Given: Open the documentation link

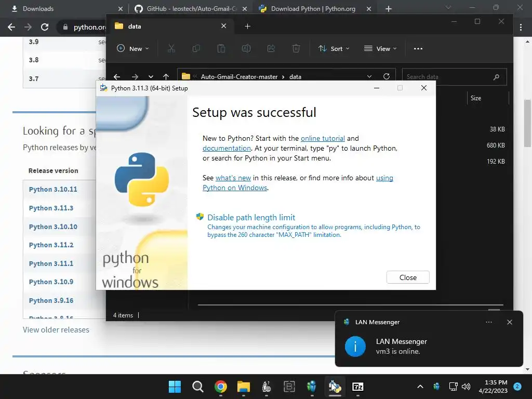Looking at the screenshot, I should (x=227, y=148).
